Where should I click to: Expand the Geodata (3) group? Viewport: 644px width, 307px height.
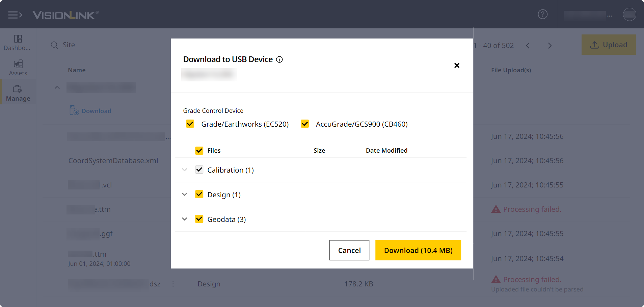(x=185, y=219)
